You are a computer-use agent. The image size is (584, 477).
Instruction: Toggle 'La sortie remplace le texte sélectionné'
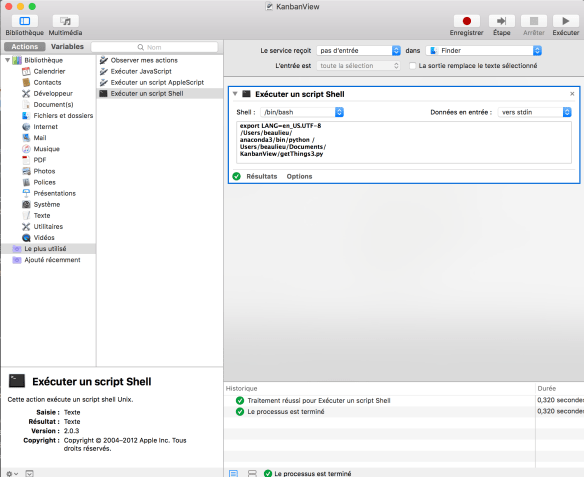pyautogui.click(x=413, y=66)
